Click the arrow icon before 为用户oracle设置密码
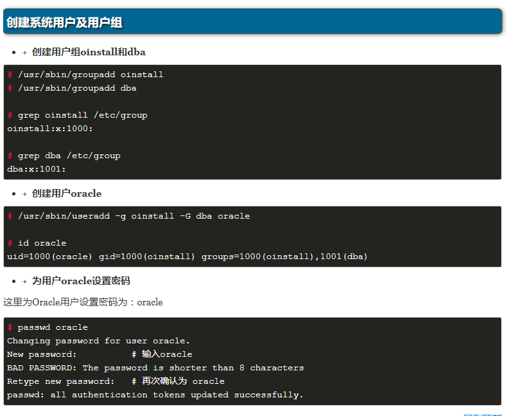This screenshot has width=532, height=416. (24, 282)
